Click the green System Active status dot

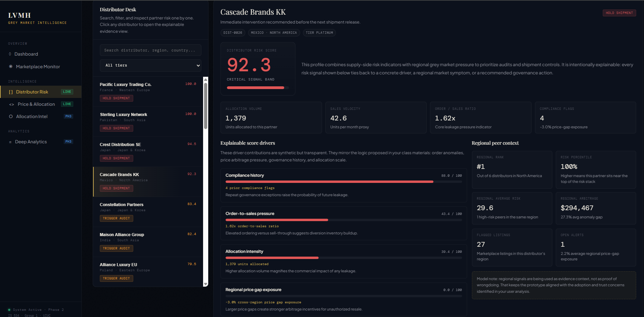9,310
